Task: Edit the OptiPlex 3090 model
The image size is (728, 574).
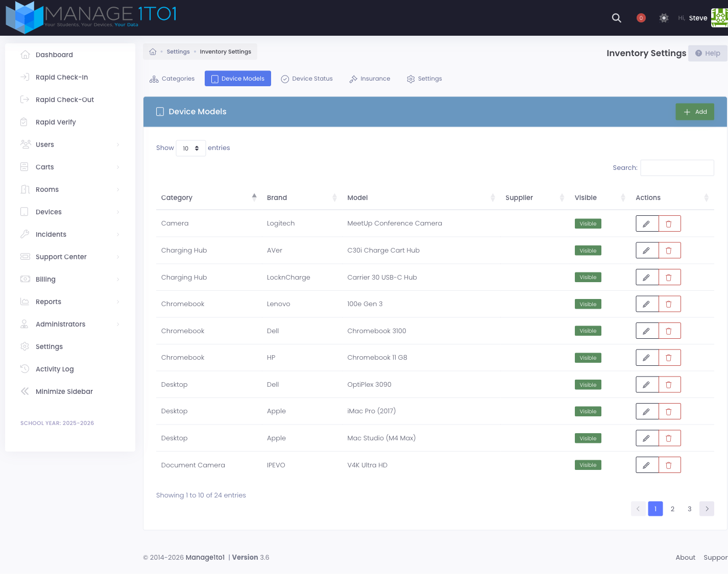Action: pos(647,385)
